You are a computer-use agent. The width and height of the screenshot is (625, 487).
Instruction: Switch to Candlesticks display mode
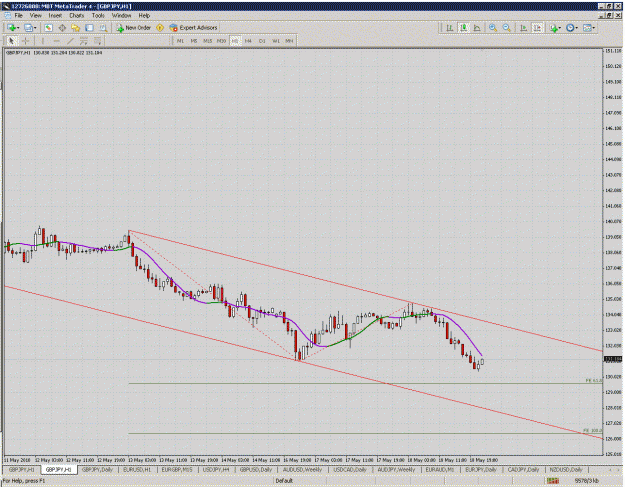pos(463,27)
